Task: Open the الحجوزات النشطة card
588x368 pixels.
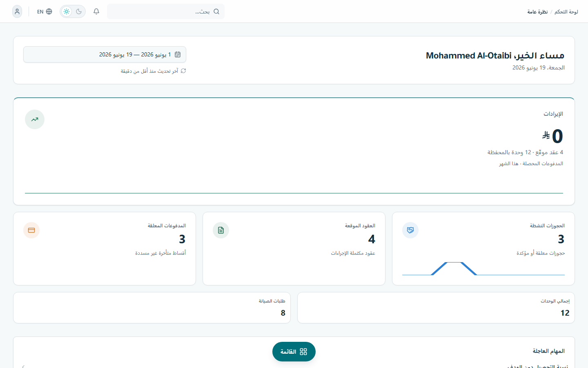Action: [483, 249]
